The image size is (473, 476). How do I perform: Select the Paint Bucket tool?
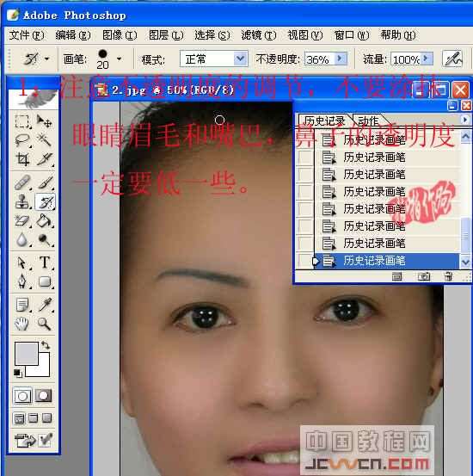click(45, 220)
